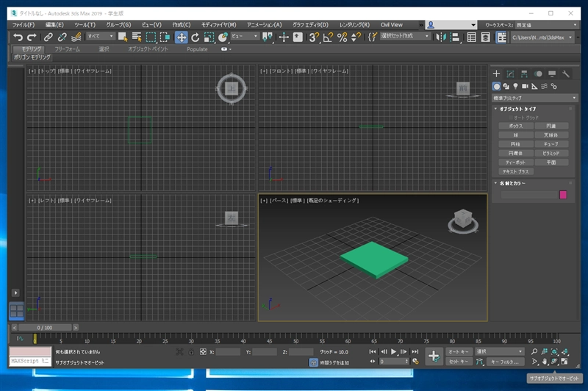Click the チューブ primitive button

click(x=551, y=144)
